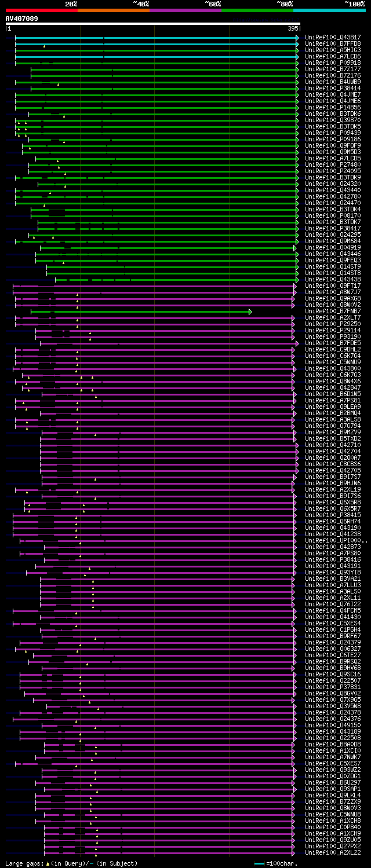Select the UniRef100_P38414 label
This screenshot has width=371, height=868.
tap(333, 89)
